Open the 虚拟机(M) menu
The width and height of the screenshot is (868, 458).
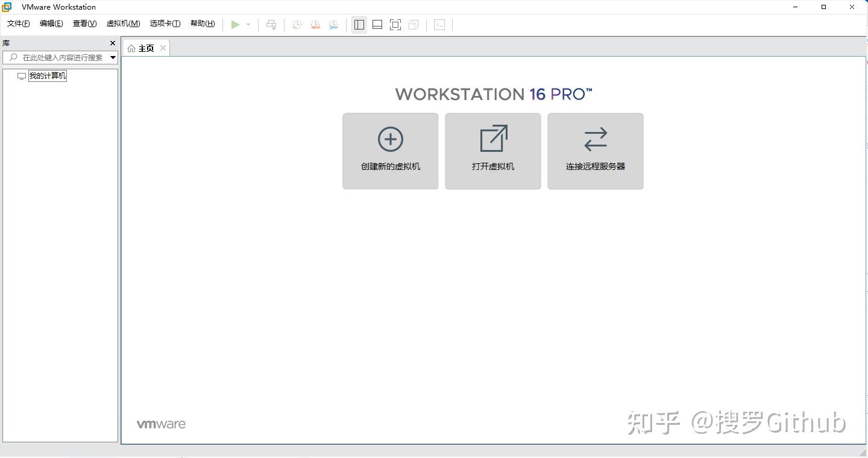[x=123, y=24]
